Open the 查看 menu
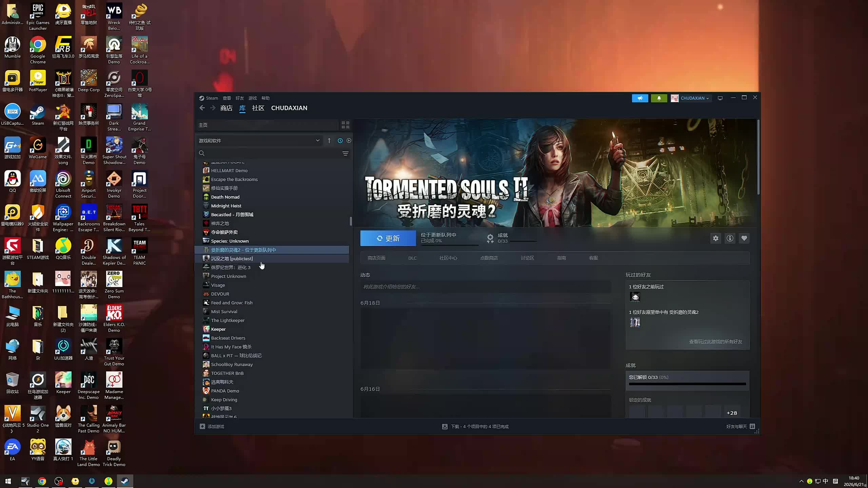868x488 pixels. [227, 98]
